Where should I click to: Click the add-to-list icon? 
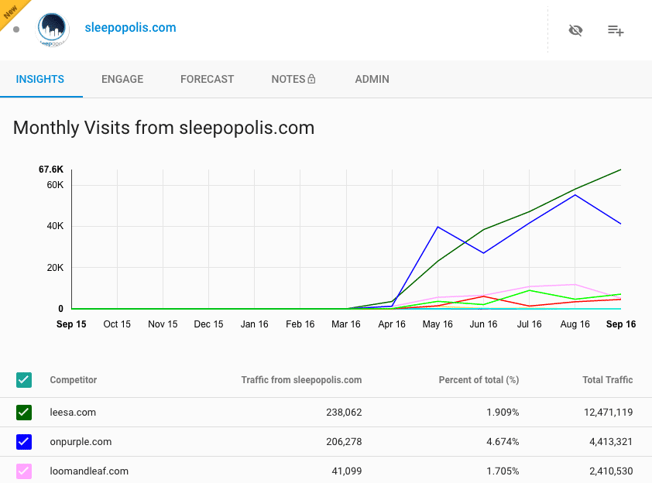click(615, 30)
